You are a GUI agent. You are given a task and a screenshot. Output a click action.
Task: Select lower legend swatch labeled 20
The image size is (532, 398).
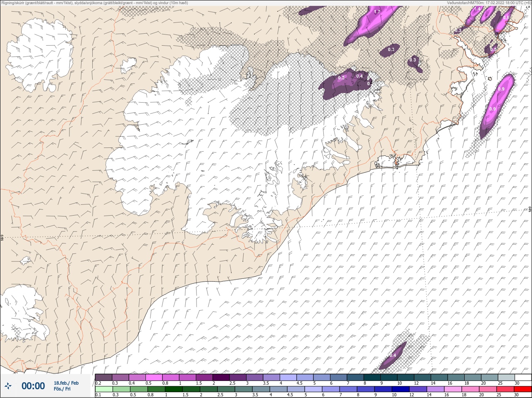coord(488,389)
